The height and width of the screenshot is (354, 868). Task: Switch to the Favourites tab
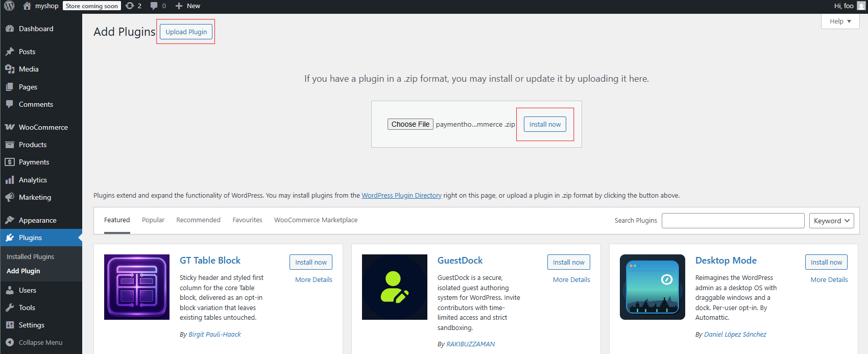click(x=247, y=220)
